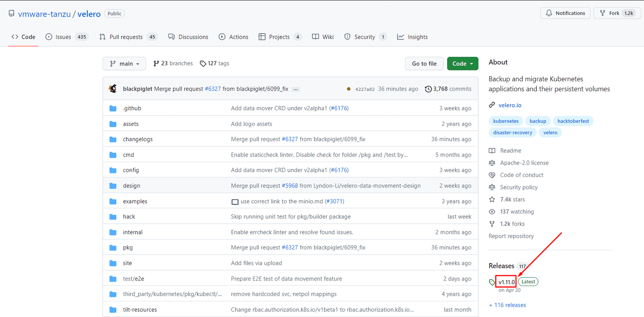Switch to the Issues tab
Viewport: 644px width, 317px height.
coord(66,37)
